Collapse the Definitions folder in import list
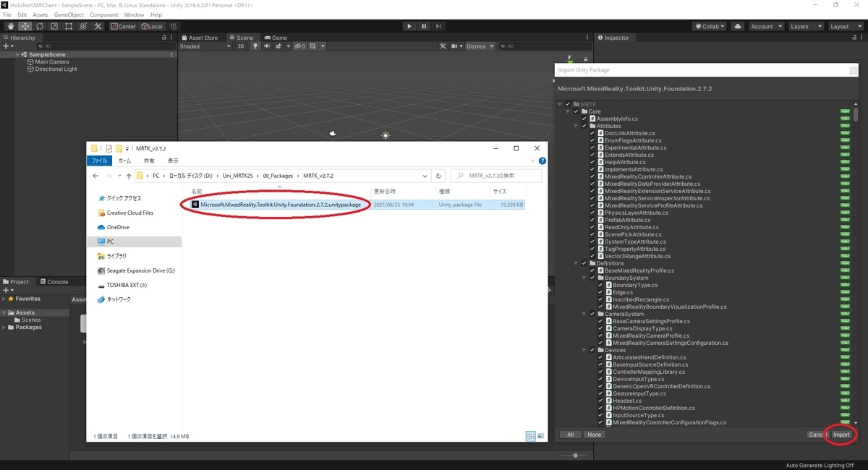This screenshot has height=470, width=868. click(576, 263)
